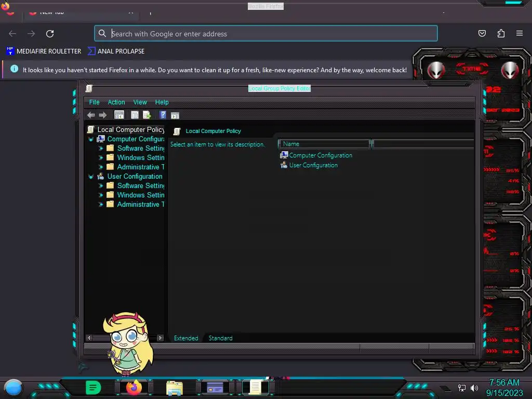
Task: Click the Back arrow in Group Policy toolbar
Action: (x=91, y=115)
